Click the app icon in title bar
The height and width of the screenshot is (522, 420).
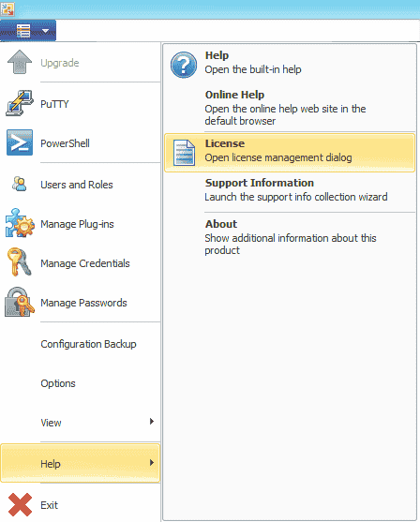point(7,9)
